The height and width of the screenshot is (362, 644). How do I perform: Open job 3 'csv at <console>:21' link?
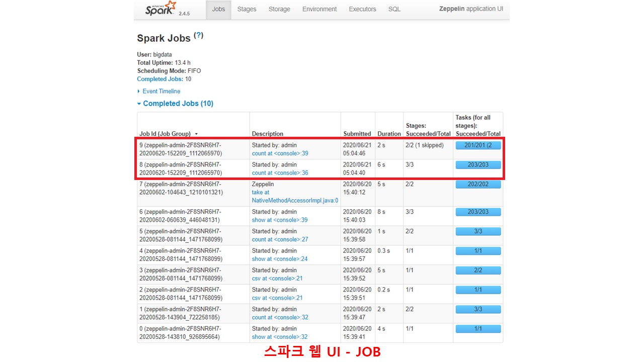coord(277,279)
